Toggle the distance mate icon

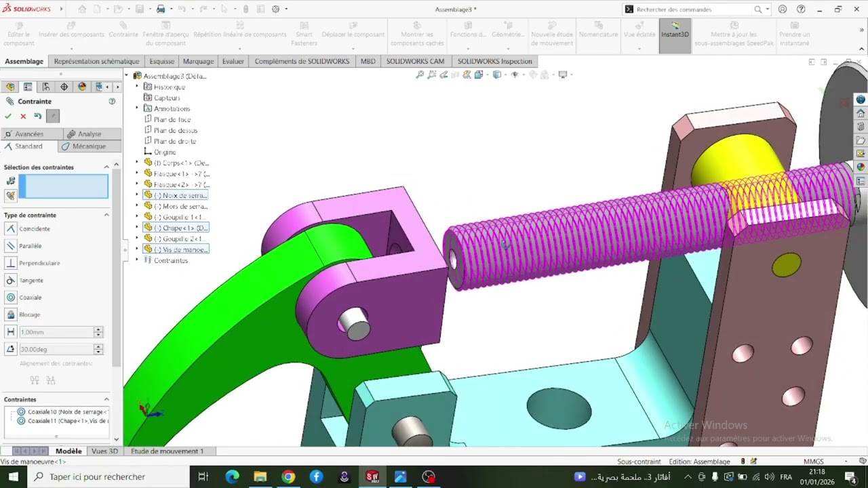11,332
